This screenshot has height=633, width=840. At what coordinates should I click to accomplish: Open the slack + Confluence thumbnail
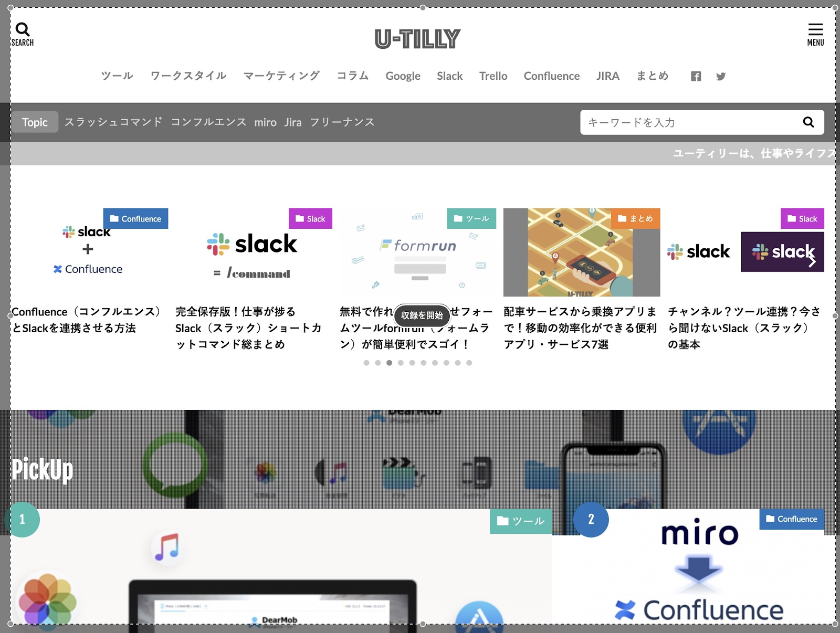click(x=89, y=252)
